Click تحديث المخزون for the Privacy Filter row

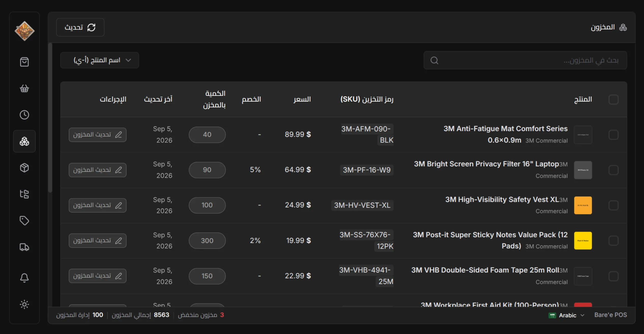98,170
